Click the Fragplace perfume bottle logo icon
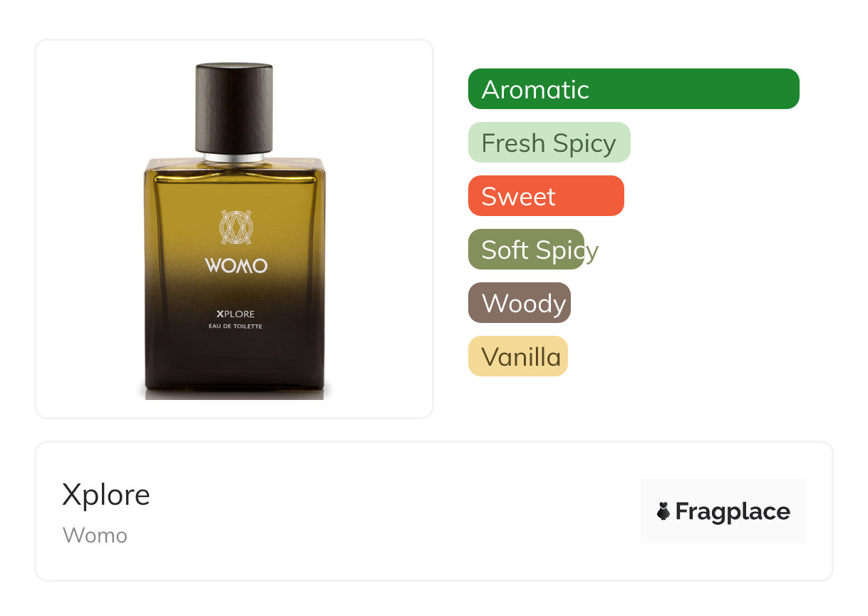This screenshot has width=868, height=616. point(663,511)
